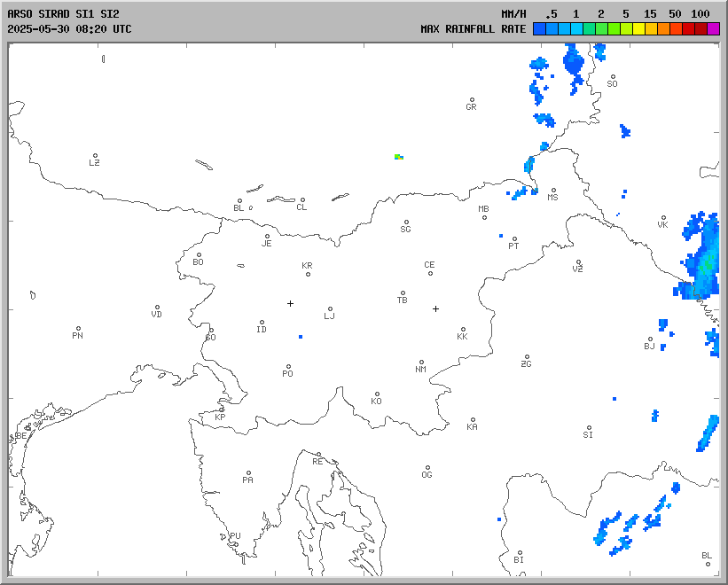Click the crosshair marker right of TB
The height and width of the screenshot is (585, 728).
pyautogui.click(x=435, y=308)
